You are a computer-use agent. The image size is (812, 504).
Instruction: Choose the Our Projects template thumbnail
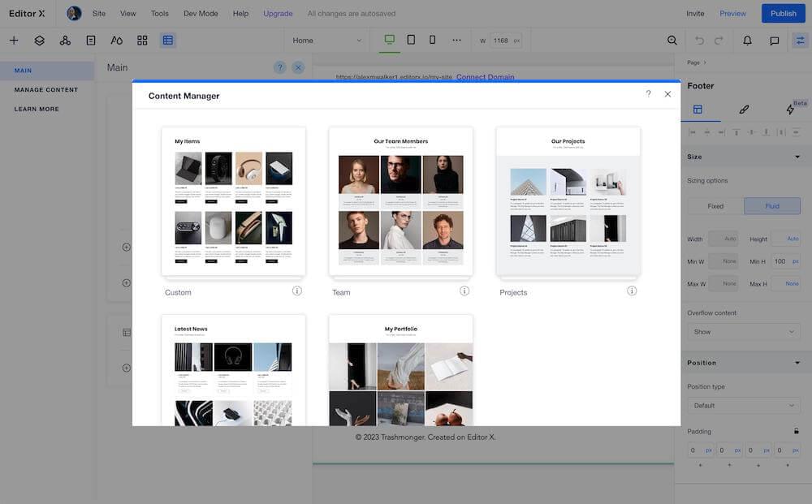(x=568, y=201)
